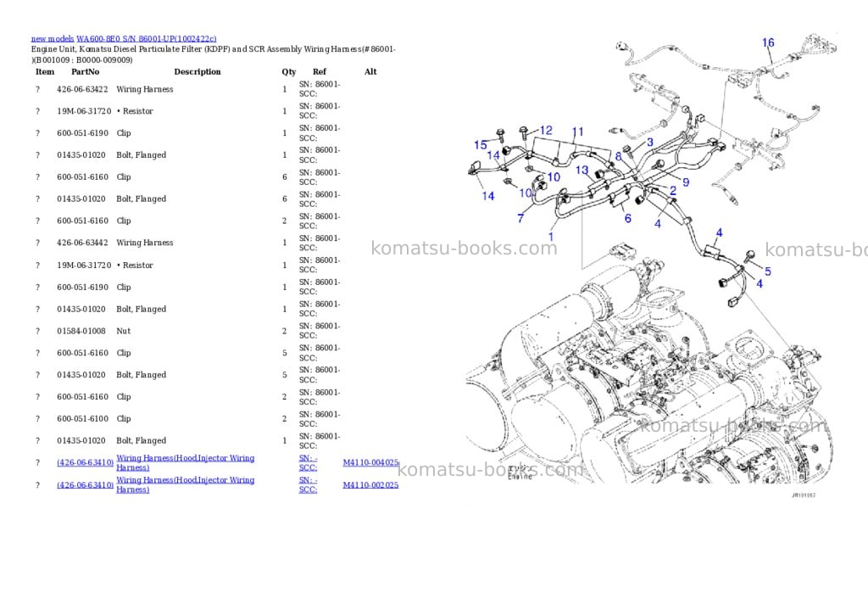Click the "Alt" column header
868x615 pixels.
(370, 71)
